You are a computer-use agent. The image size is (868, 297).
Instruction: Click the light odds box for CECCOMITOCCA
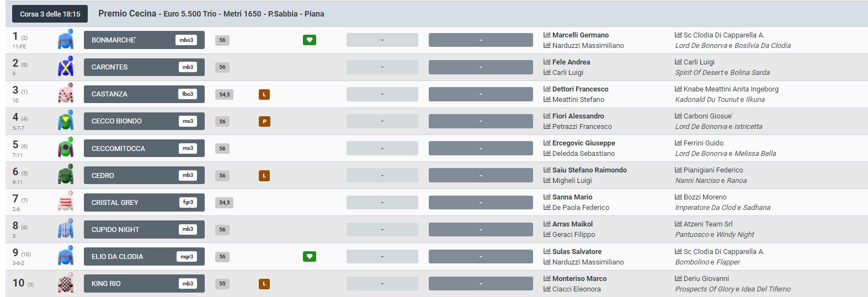click(x=382, y=149)
